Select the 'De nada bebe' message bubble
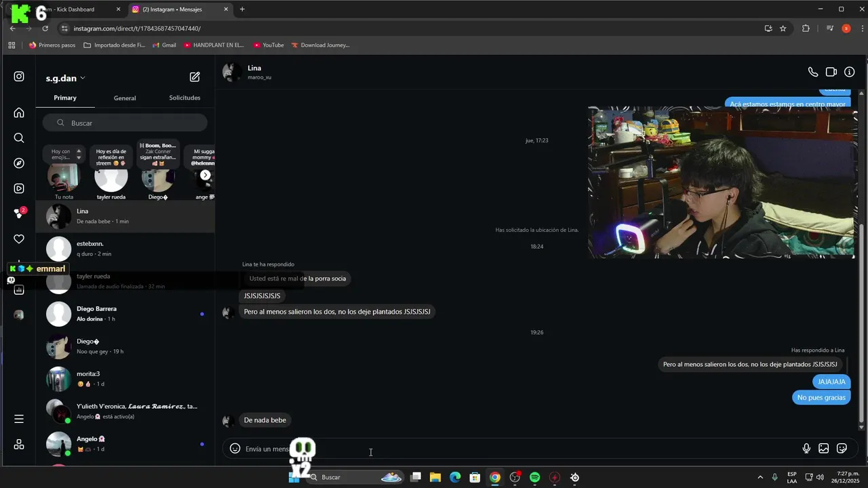Viewport: 868px width, 488px height. click(x=265, y=420)
